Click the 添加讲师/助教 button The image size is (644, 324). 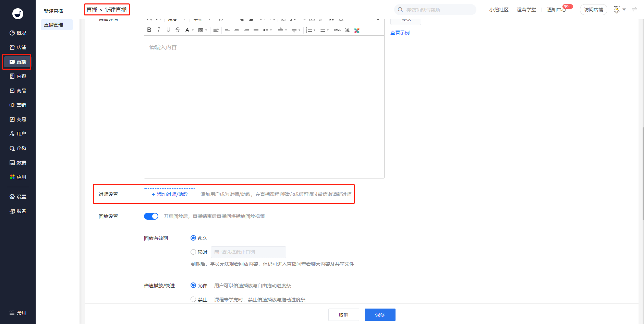(169, 194)
